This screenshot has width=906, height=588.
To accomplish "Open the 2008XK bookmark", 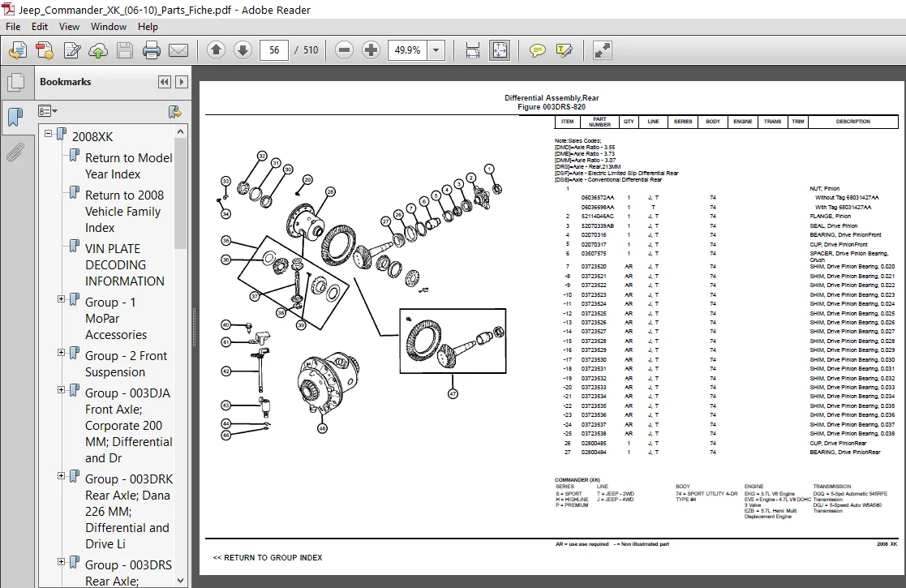I will [92, 137].
